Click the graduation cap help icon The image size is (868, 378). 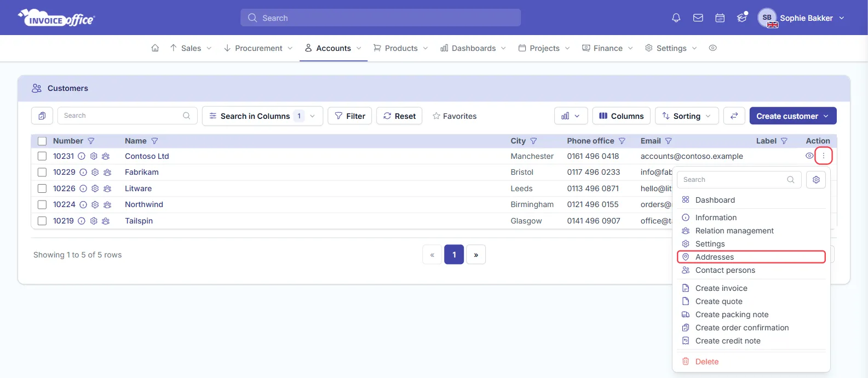pyautogui.click(x=742, y=18)
